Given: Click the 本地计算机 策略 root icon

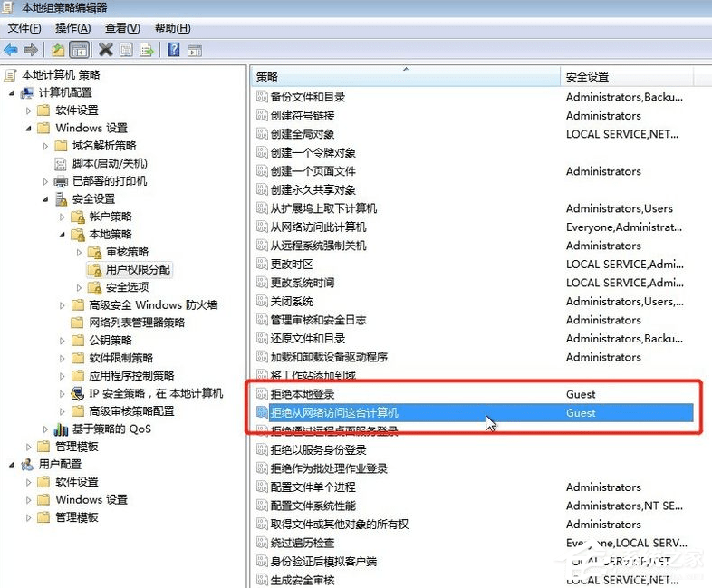Looking at the screenshot, I should tap(11, 75).
